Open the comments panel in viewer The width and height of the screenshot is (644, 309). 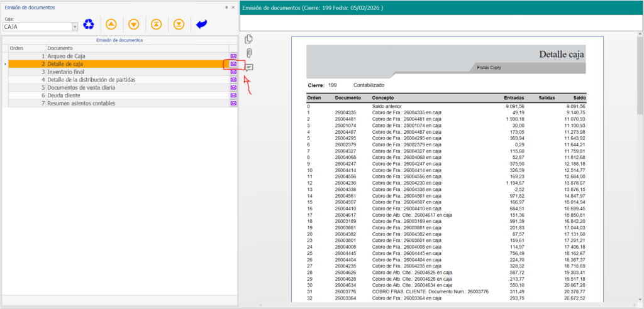[x=249, y=67]
